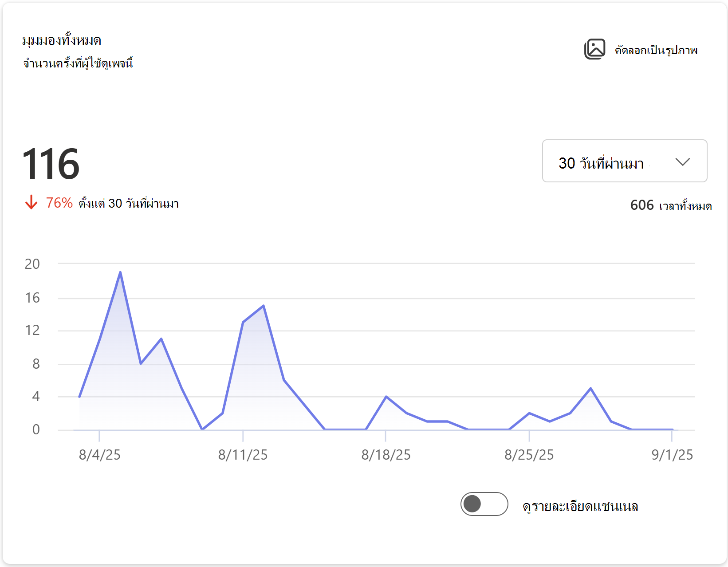The height and width of the screenshot is (567, 728).
Task: Click the highest peak of the chart line
Action: [120, 272]
